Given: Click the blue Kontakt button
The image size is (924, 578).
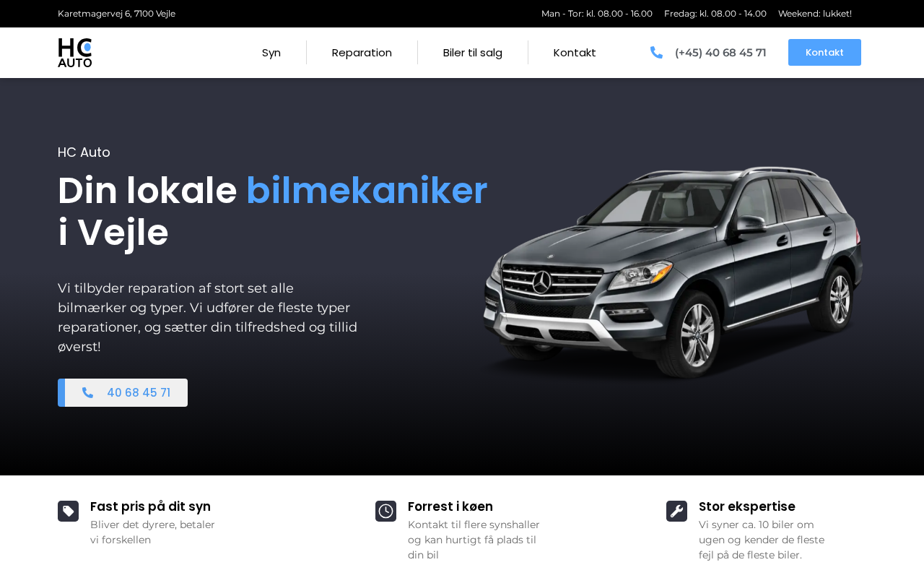Looking at the screenshot, I should 824,52.
